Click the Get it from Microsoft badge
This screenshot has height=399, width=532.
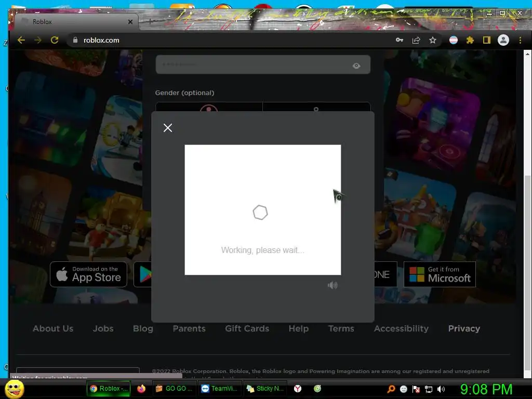440,274
